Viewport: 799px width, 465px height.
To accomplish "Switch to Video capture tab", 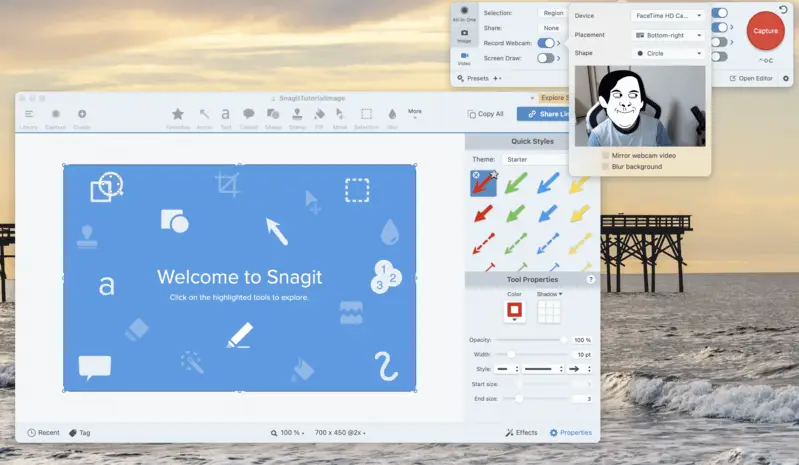I will pos(464,59).
